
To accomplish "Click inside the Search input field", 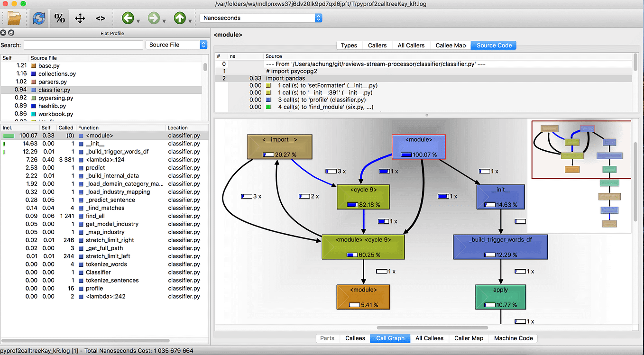I will (83, 45).
